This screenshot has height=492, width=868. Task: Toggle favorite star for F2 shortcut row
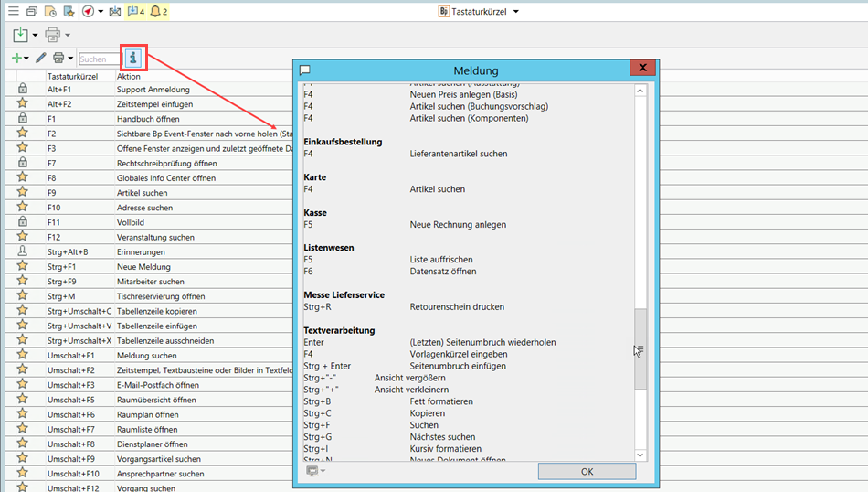pos(23,134)
